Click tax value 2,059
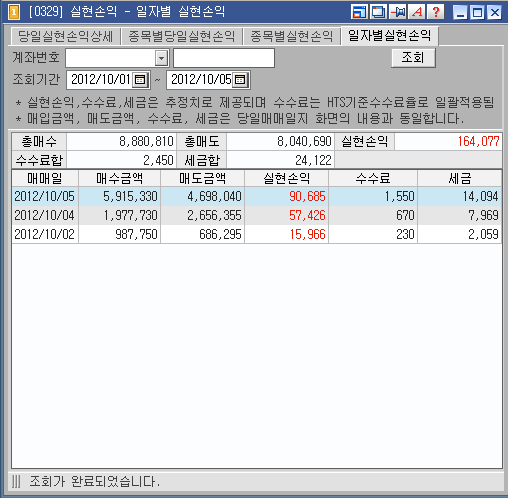 pyautogui.click(x=483, y=234)
